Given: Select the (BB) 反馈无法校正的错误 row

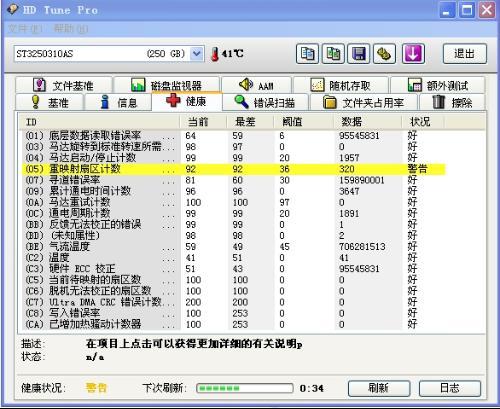Looking at the screenshot, I should (232, 224).
